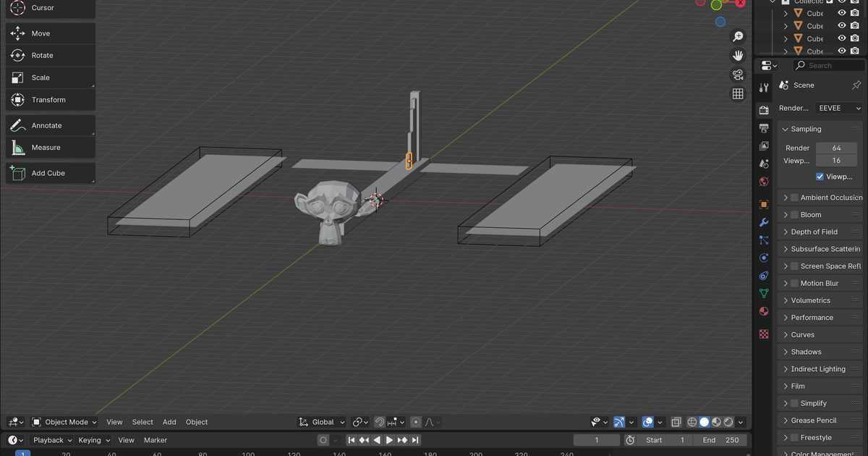The height and width of the screenshot is (456, 868).
Task: Open the EEVEE render engine dropdown
Action: [837, 108]
